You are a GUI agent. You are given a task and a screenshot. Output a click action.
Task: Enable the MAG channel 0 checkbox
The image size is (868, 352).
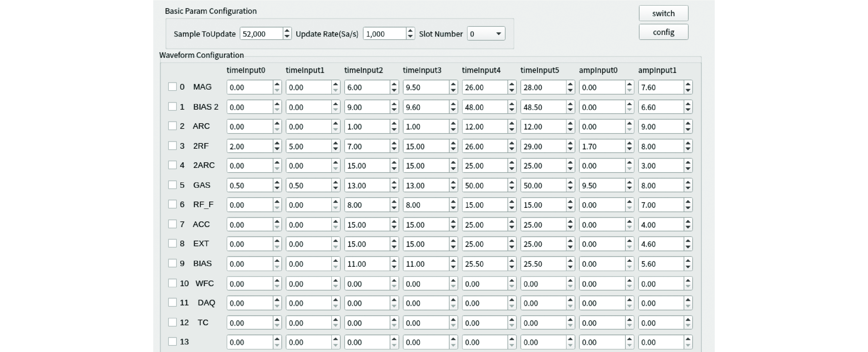pyautogui.click(x=172, y=87)
